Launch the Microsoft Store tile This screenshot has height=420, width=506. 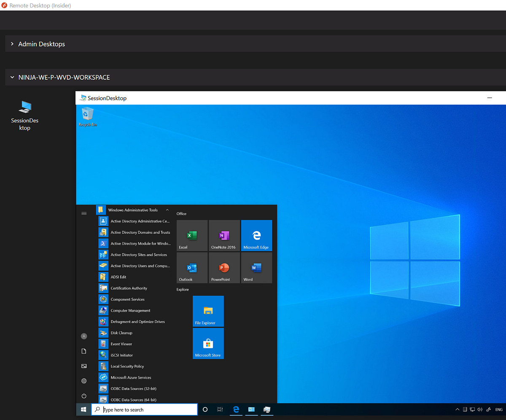208,343
